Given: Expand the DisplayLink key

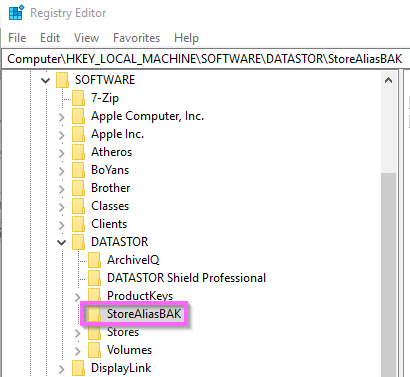Looking at the screenshot, I should 62,369.
